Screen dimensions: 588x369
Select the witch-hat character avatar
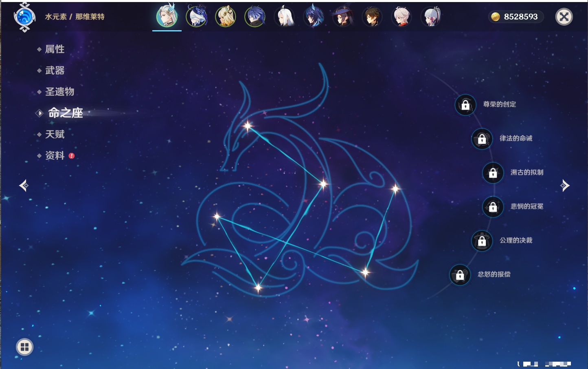tap(343, 17)
